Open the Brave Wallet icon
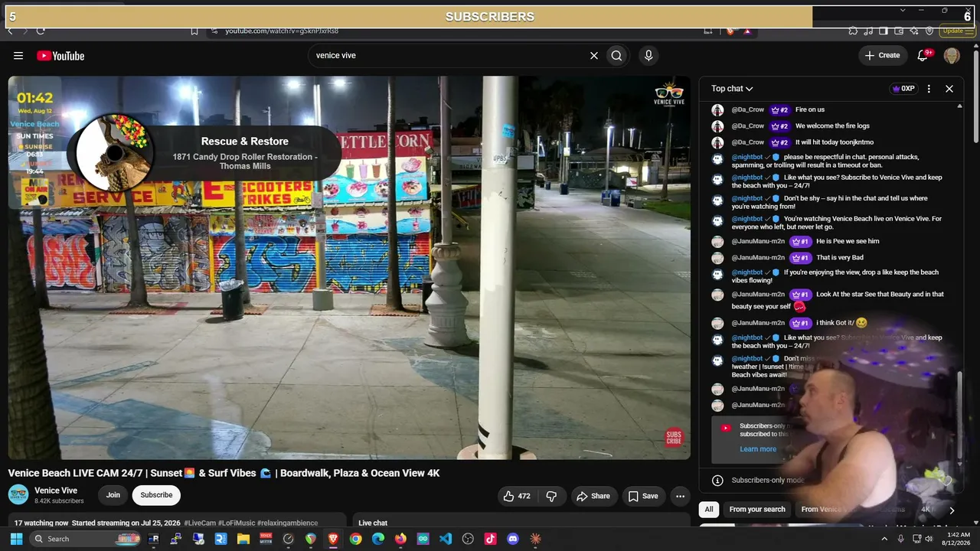 899,31
